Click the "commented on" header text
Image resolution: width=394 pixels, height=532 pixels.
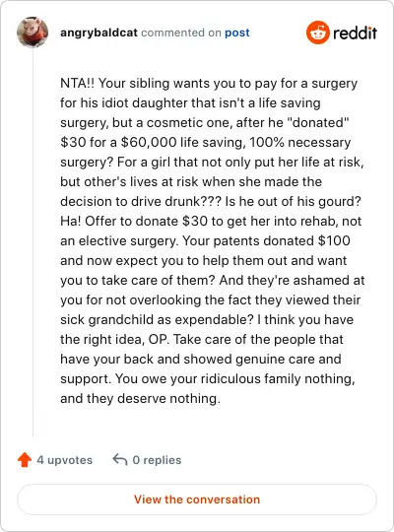tap(181, 33)
